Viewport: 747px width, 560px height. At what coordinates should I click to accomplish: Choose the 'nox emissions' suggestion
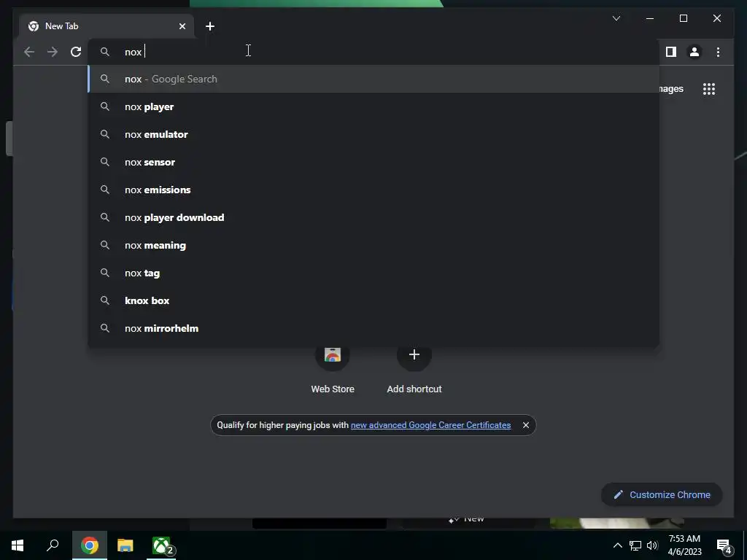pos(373,190)
